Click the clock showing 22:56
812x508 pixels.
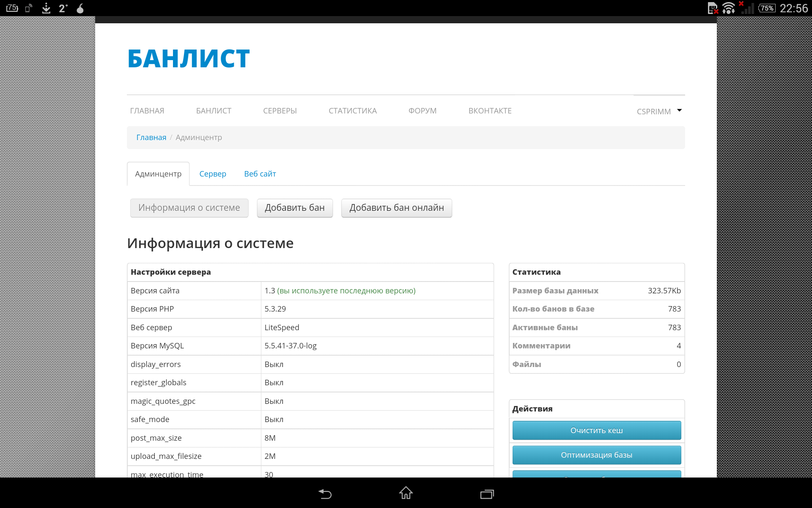pos(794,8)
